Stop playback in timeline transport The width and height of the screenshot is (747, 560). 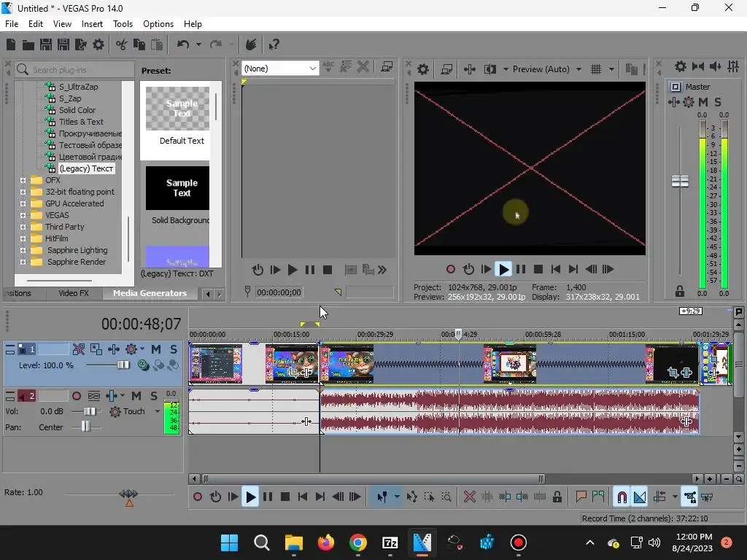(285, 497)
